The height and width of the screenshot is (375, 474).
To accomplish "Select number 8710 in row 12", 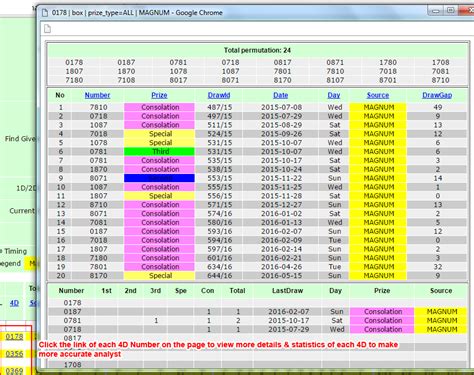I will (x=99, y=205).
